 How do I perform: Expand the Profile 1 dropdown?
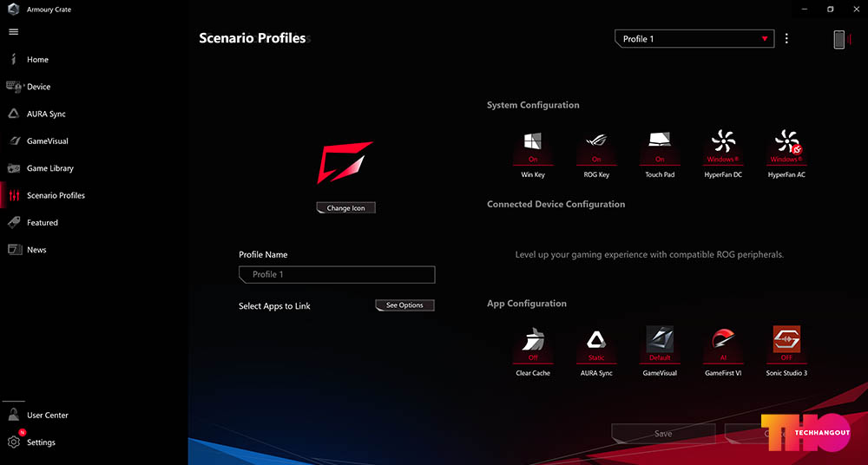click(694, 39)
